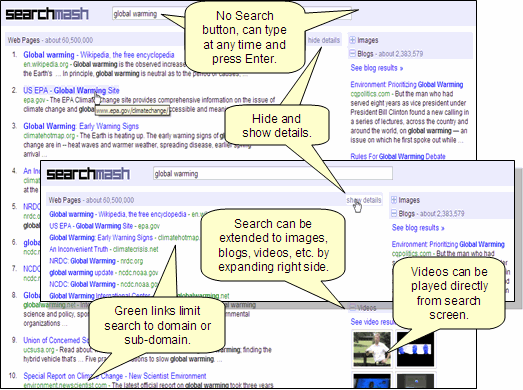
Task: Click green ucsusa.org link in back window
Action: [x=39, y=350]
